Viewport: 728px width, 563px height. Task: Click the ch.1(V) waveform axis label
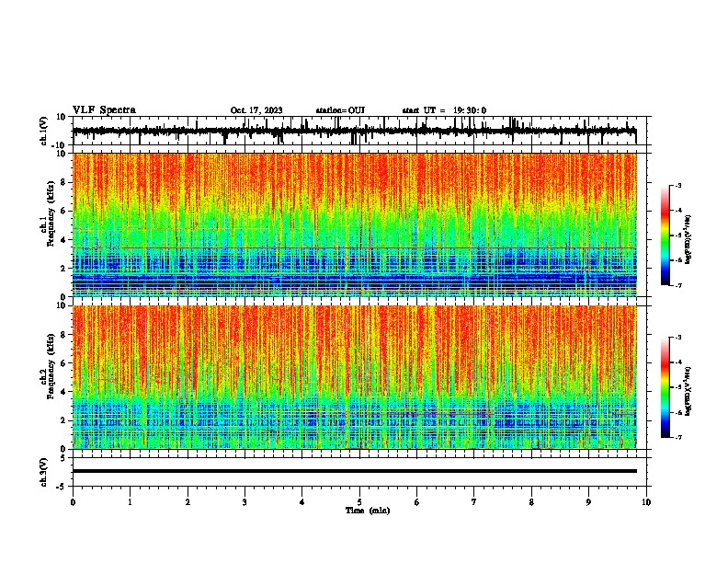coord(44,131)
